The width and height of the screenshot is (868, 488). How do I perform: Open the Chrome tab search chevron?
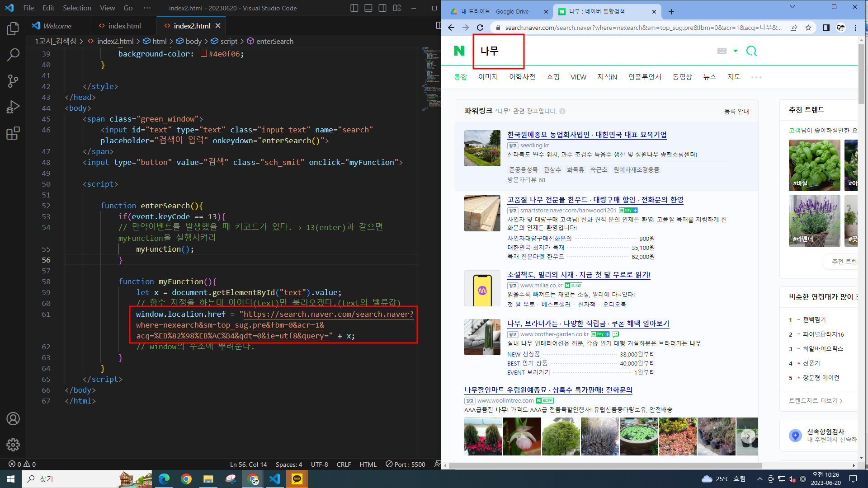[x=792, y=7]
